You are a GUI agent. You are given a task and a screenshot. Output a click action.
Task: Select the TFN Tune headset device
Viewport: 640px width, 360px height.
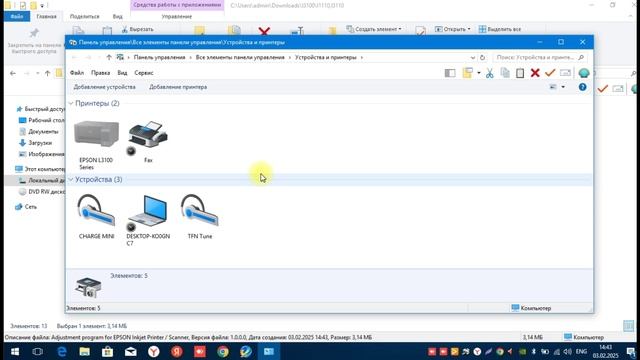(200, 216)
